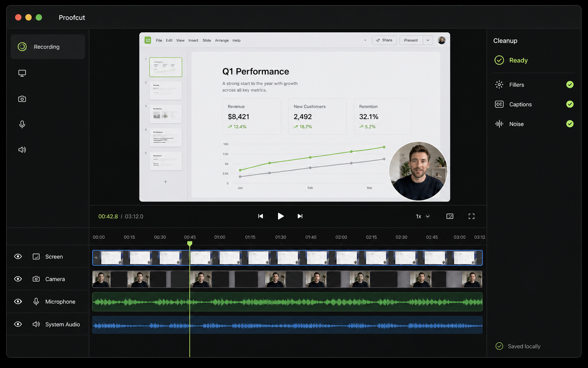588x368 pixels.
Task: Select slide 5 thumbnail
Action: coord(166,161)
